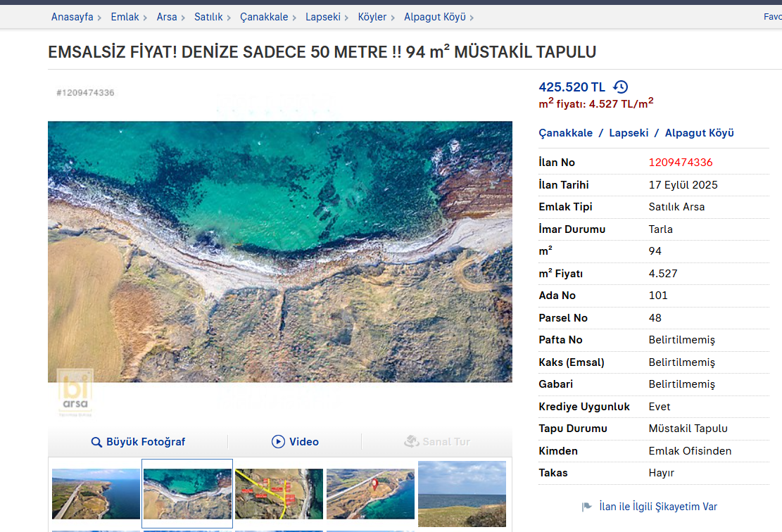Click the listing title EMSALSİZ FİYAT heading

(x=322, y=52)
